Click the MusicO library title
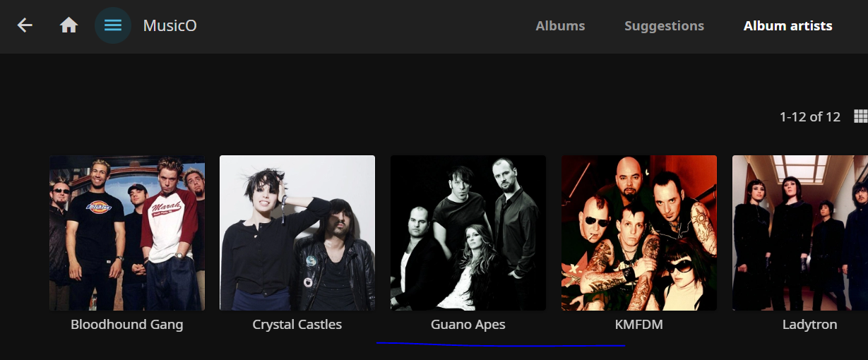The height and width of the screenshot is (360, 868). [x=170, y=26]
